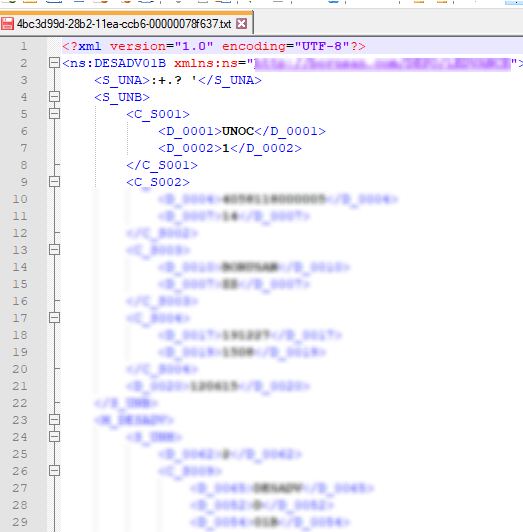Screen dimensions: 523x532
Task: Click the opening <S_UNB> tag
Action: pyautogui.click(x=122, y=97)
